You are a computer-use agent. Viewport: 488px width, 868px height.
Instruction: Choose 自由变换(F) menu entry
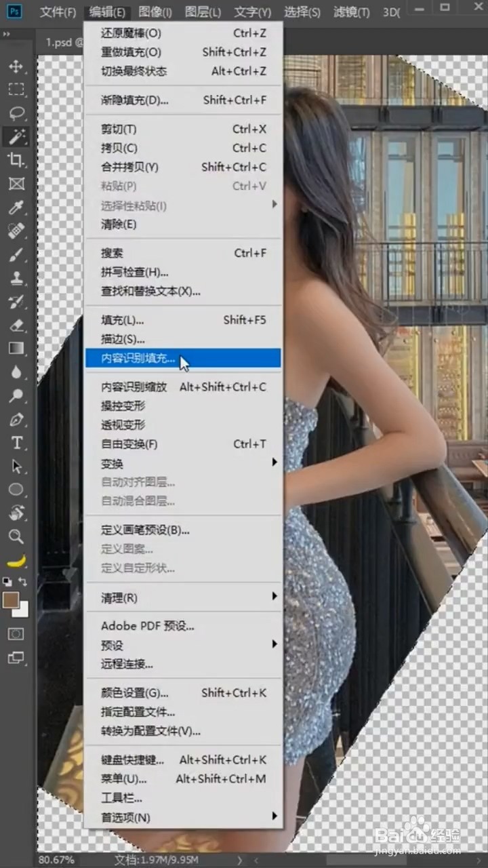point(183,444)
